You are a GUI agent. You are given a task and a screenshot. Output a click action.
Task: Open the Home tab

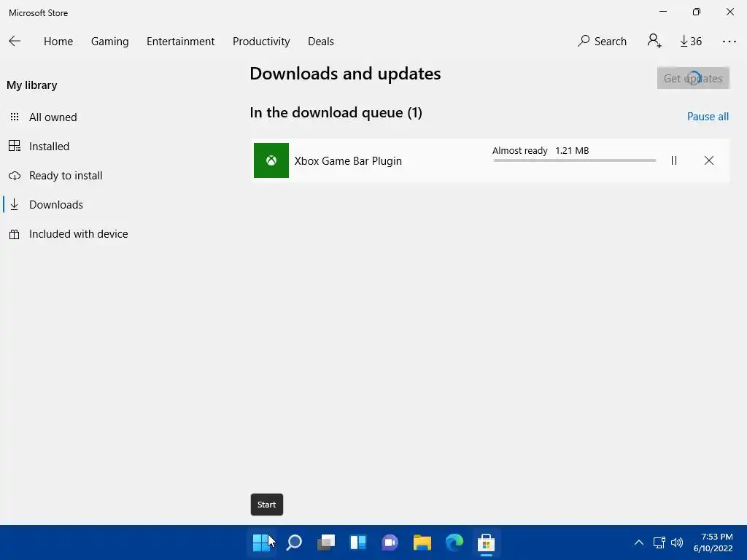[58, 42]
